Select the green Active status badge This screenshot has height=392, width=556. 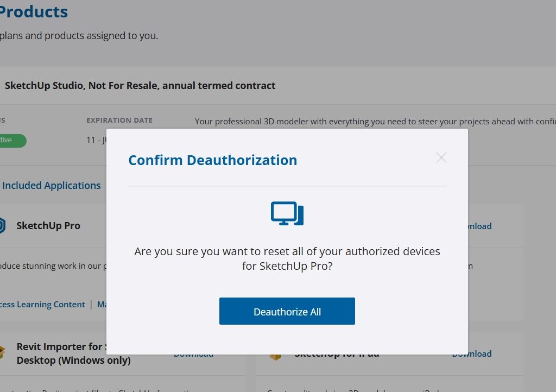[x=11, y=140]
